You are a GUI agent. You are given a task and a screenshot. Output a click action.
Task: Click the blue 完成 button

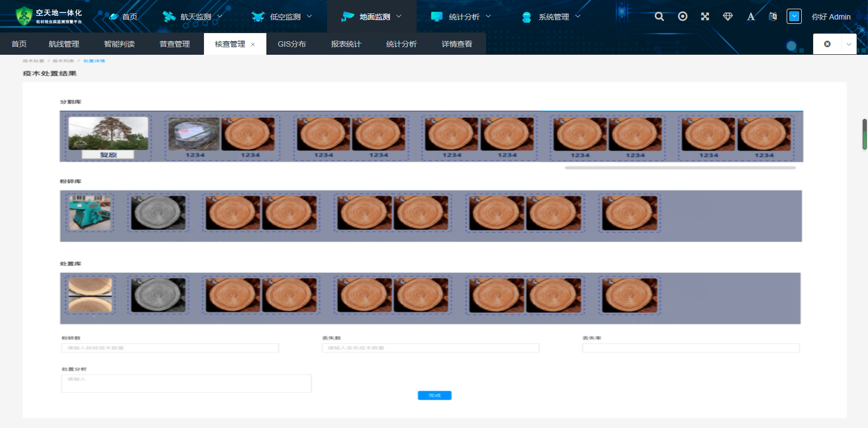(x=435, y=395)
